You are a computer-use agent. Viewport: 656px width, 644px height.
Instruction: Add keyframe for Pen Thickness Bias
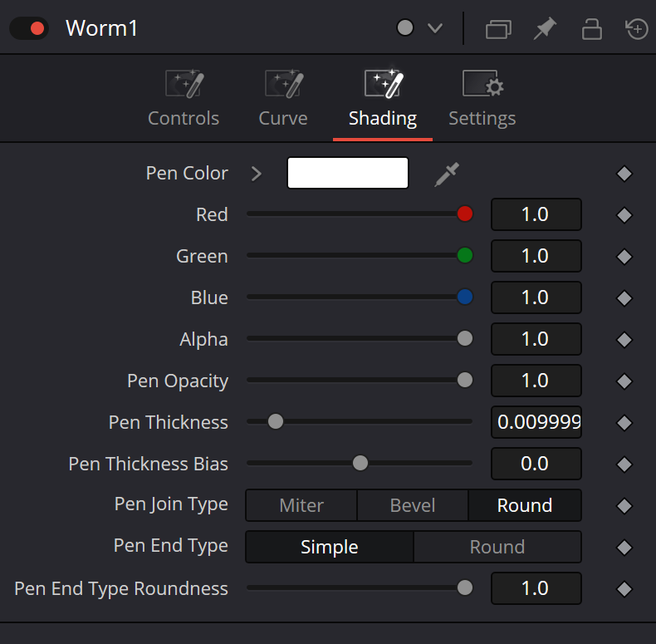[624, 464]
